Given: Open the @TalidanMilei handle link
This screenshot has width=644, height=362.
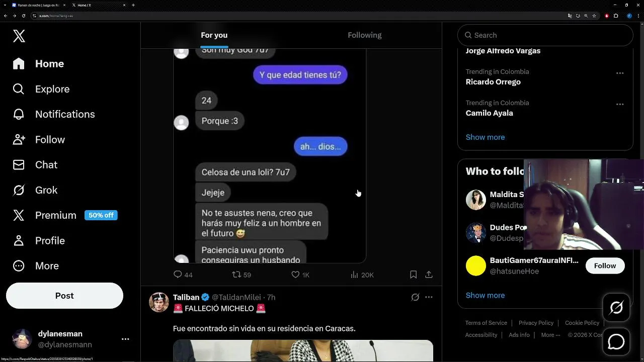Looking at the screenshot, I should pos(236,297).
